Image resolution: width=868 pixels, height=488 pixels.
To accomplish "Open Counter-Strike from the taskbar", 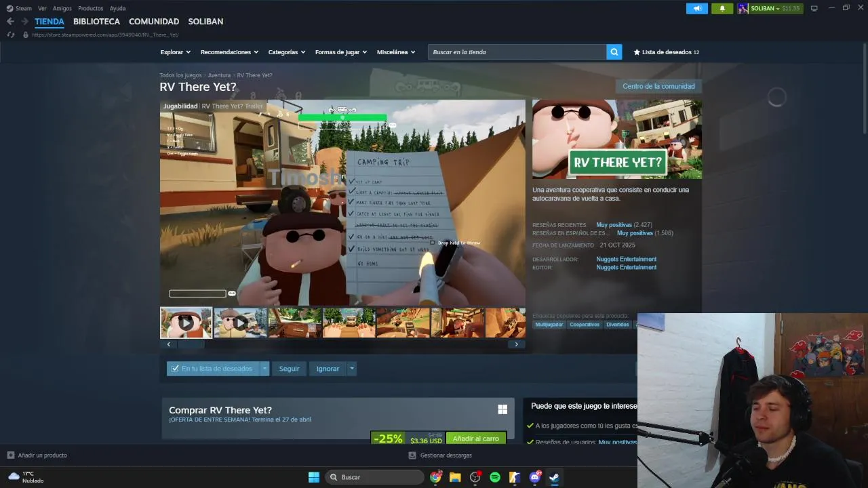I will [515, 477].
